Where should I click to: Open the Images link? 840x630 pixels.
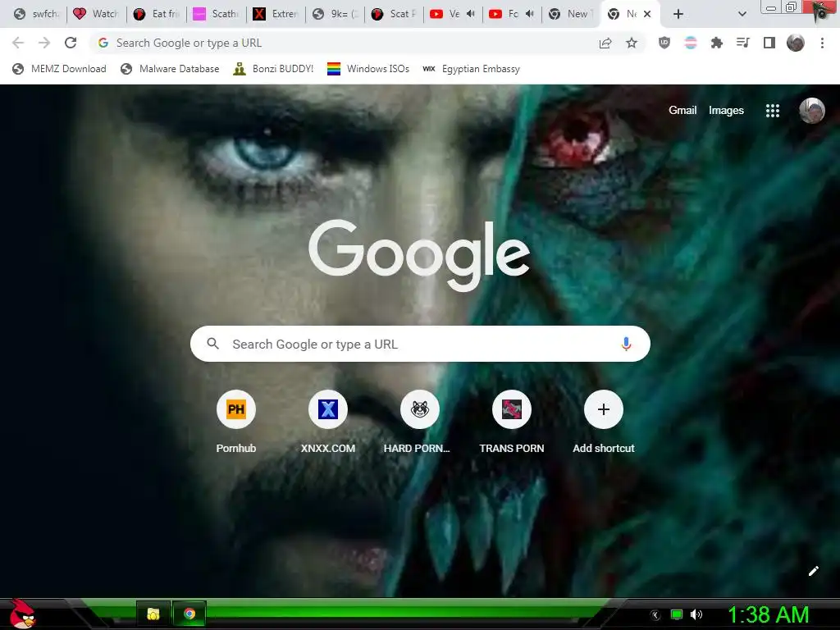pyautogui.click(x=726, y=111)
